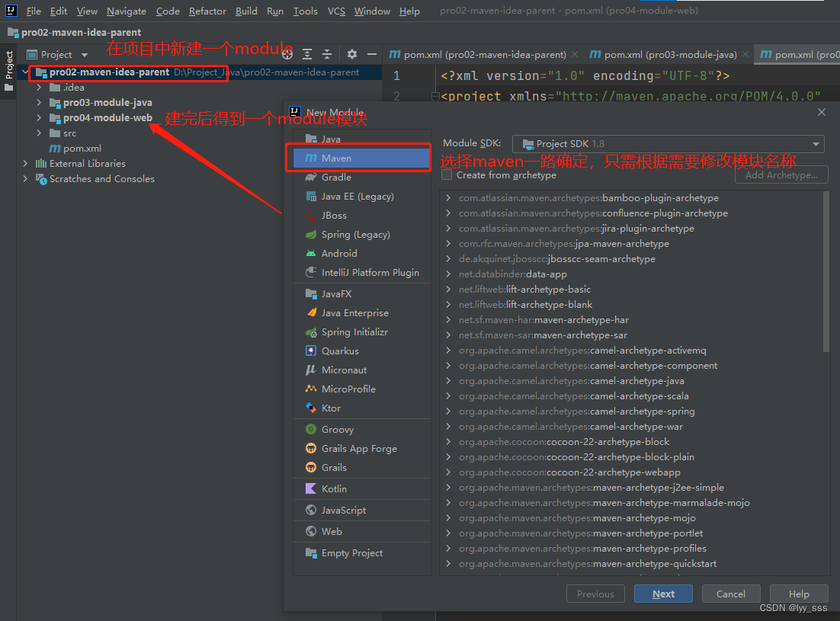The width and height of the screenshot is (840, 621).
Task: Select the Java module type
Action: [x=362, y=139]
